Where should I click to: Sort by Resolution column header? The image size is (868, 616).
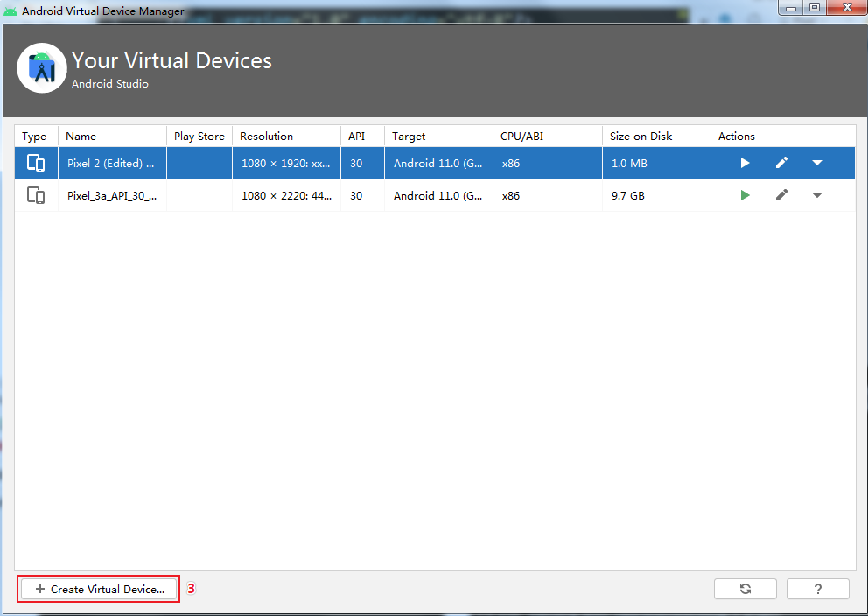(287, 136)
